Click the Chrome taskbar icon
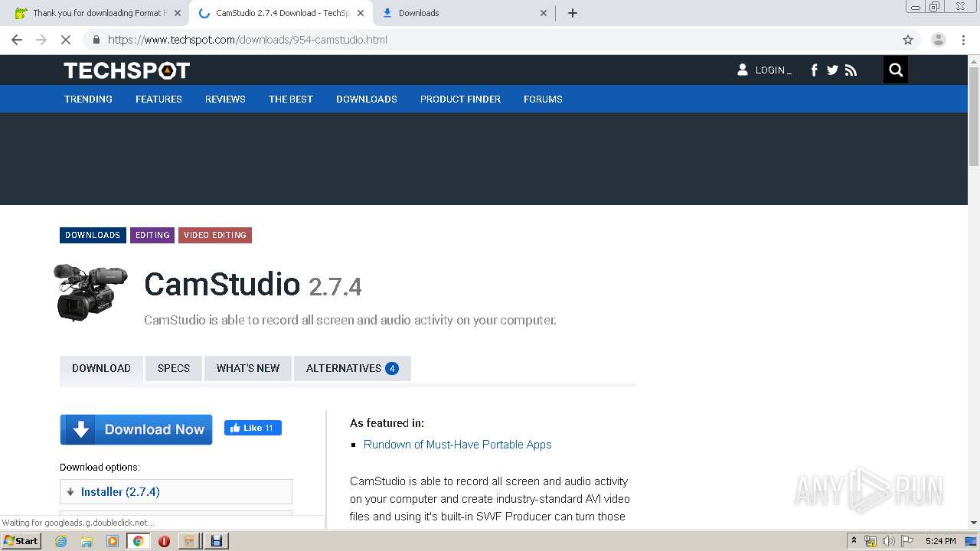980x551 pixels. point(138,541)
